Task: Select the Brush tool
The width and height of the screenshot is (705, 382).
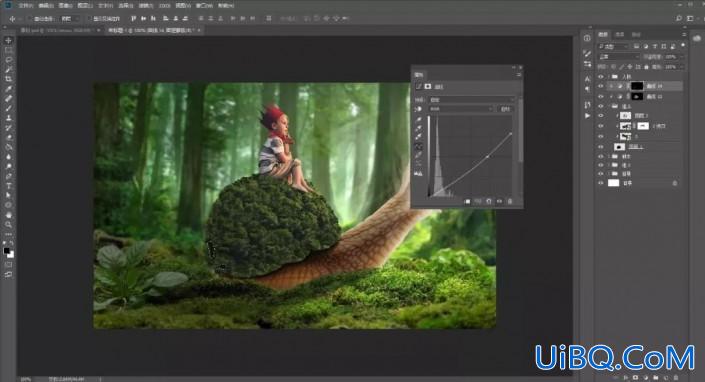Action: pos(8,108)
